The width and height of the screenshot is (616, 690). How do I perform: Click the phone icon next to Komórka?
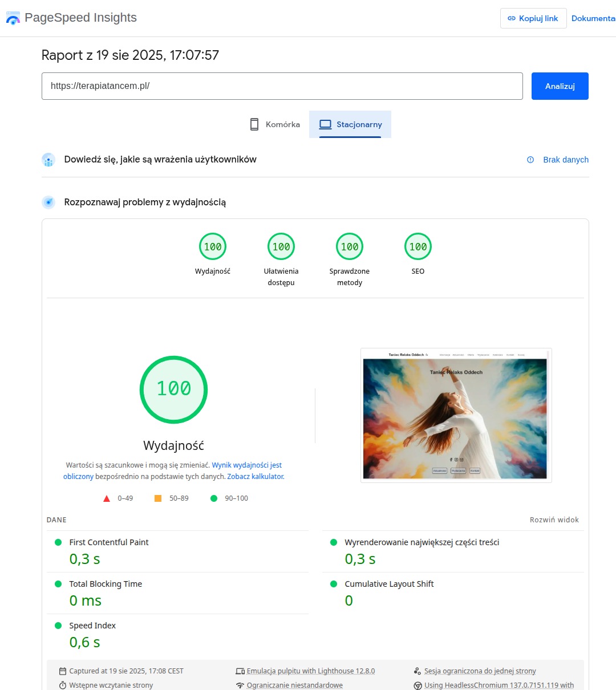[x=253, y=124]
